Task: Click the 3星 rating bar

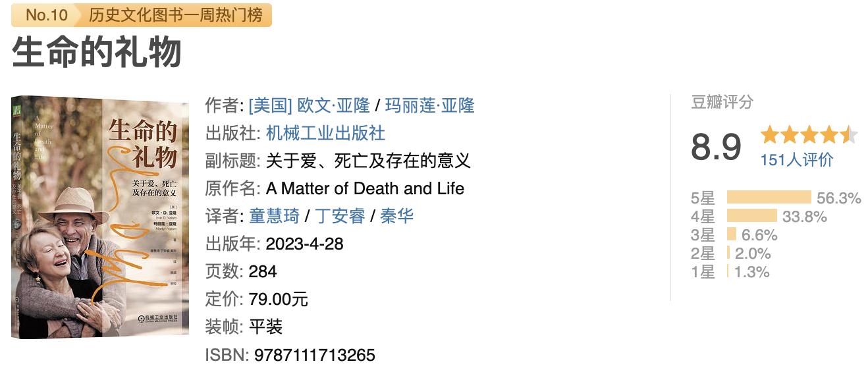Action: (732, 234)
